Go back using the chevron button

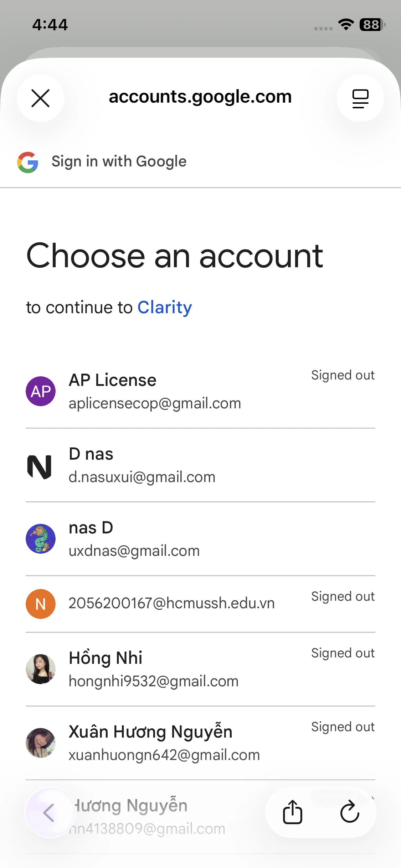click(x=49, y=812)
